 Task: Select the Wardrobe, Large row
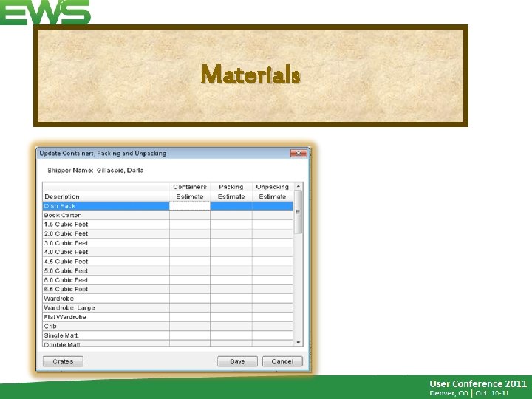[168, 307]
